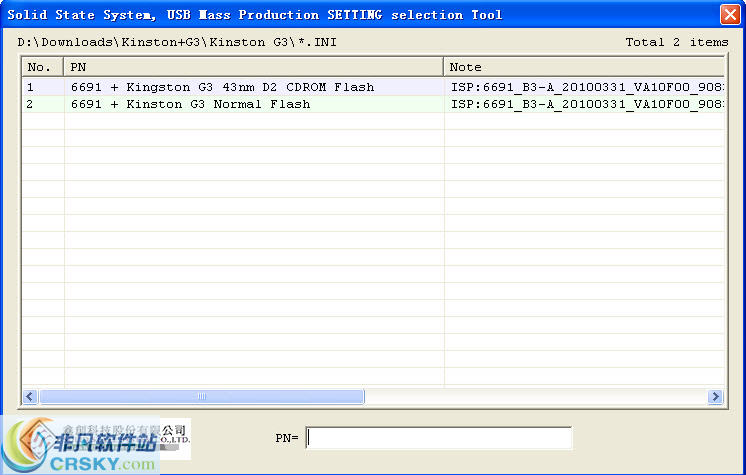
Task: Click row number 1 in the No. column
Action: (31, 87)
